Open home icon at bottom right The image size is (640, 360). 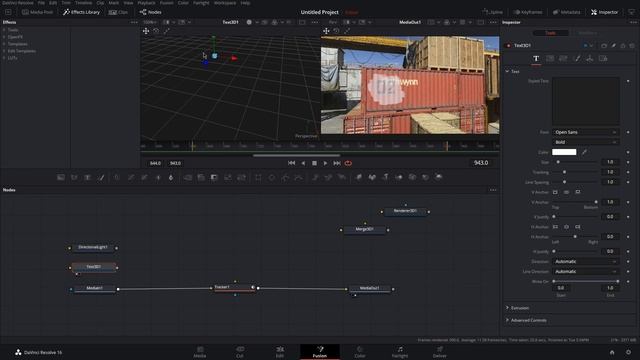pyautogui.click(x=612, y=352)
